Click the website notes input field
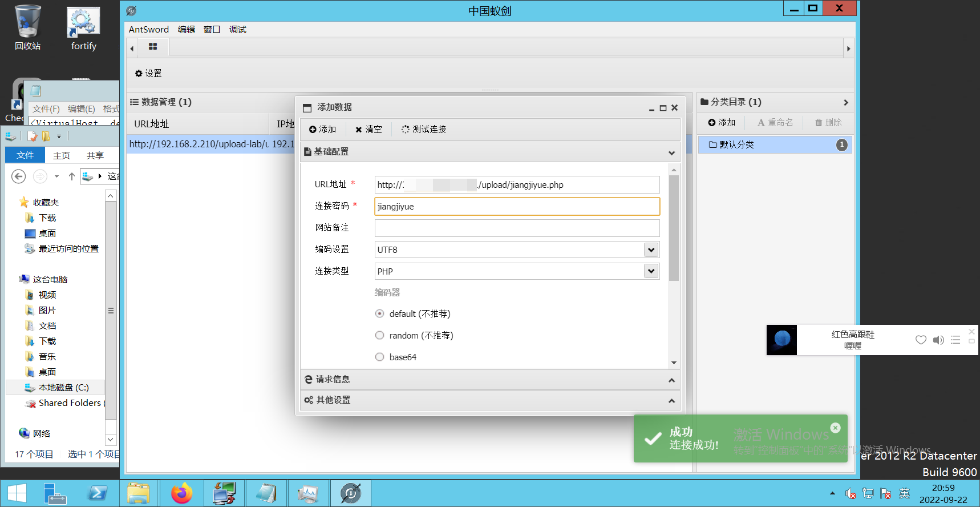Image resolution: width=980 pixels, height=507 pixels. [x=517, y=228]
